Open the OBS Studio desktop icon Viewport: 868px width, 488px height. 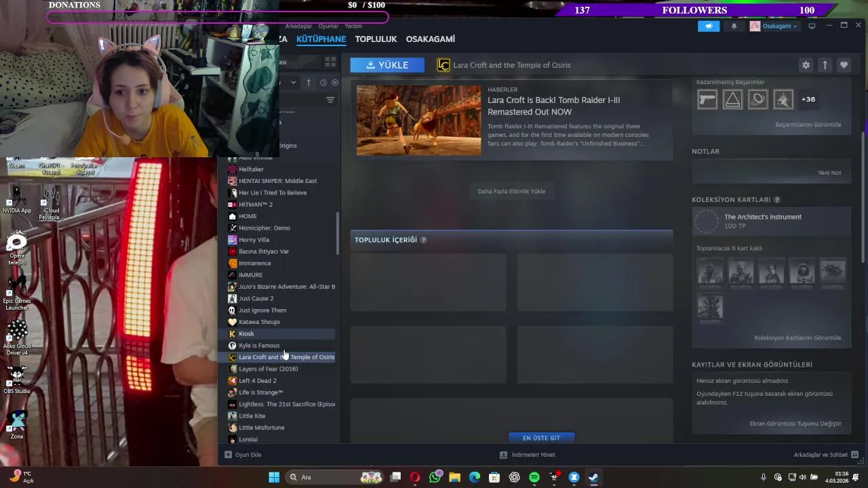(17, 381)
